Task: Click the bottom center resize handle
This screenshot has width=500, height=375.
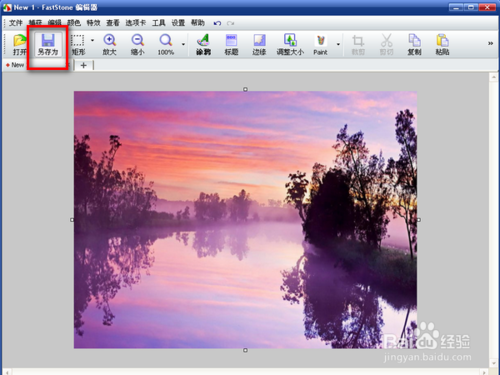Action: point(245,350)
